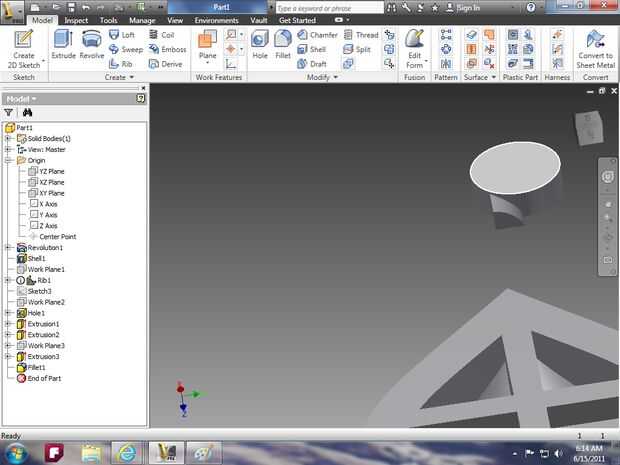The width and height of the screenshot is (620, 465).
Task: Open the Find binoculars in browser
Action: pos(27,113)
